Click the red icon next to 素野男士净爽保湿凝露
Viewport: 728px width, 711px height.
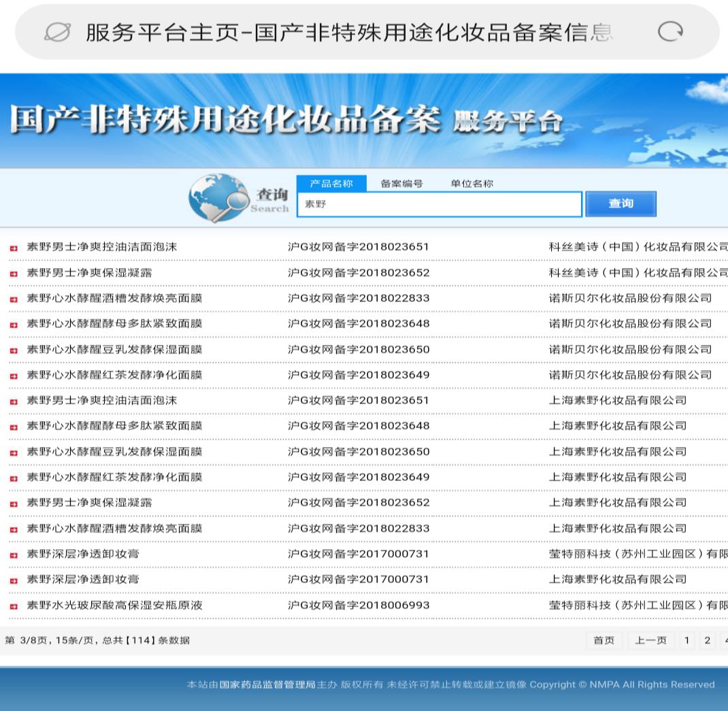[x=14, y=273]
